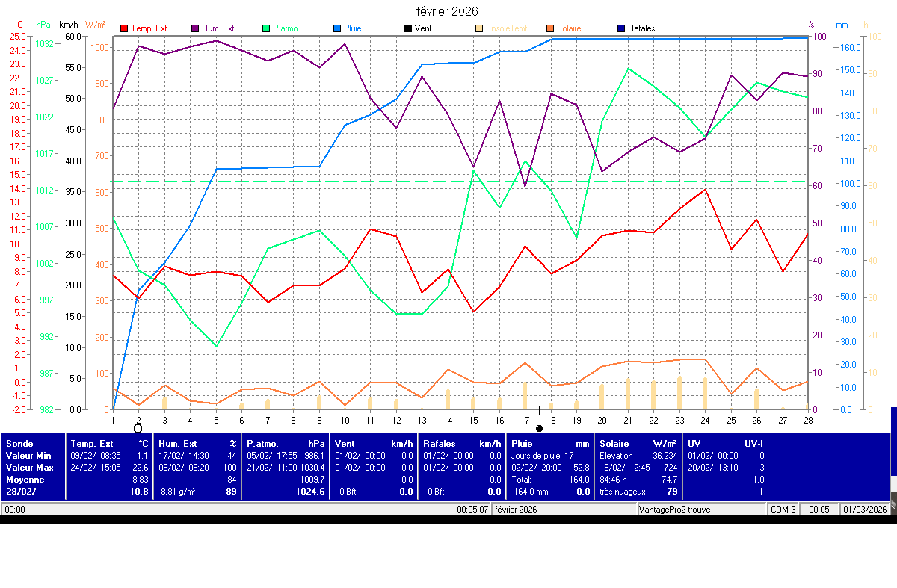Viewport: 897px width, 588px height.
Task: Click the green P.atmo. legend square
Action: 265,28
